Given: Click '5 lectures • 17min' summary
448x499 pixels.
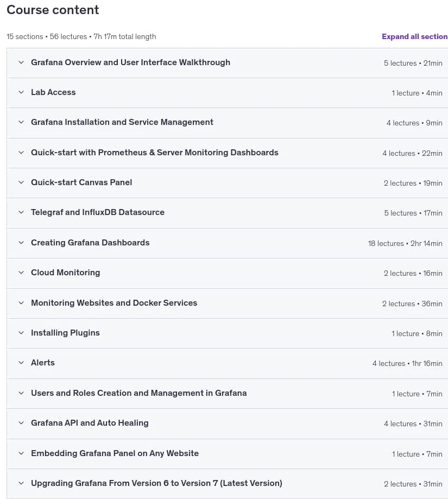Looking at the screenshot, I should point(413,213).
